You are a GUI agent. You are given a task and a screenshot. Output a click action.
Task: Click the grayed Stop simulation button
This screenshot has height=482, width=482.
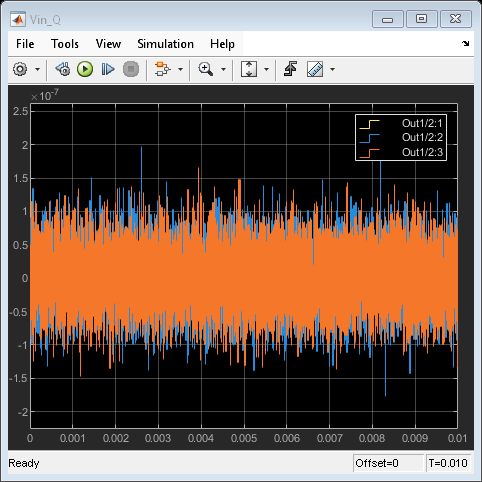pos(131,69)
